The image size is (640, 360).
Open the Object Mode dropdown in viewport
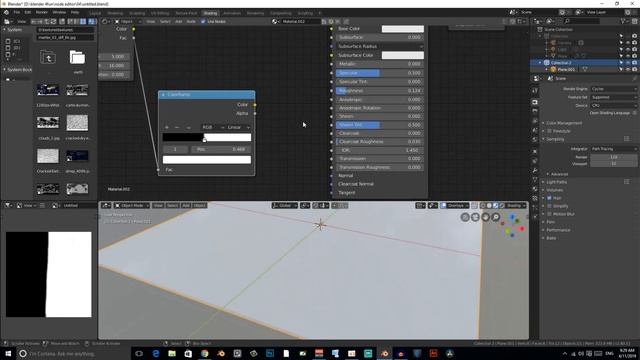click(131, 205)
